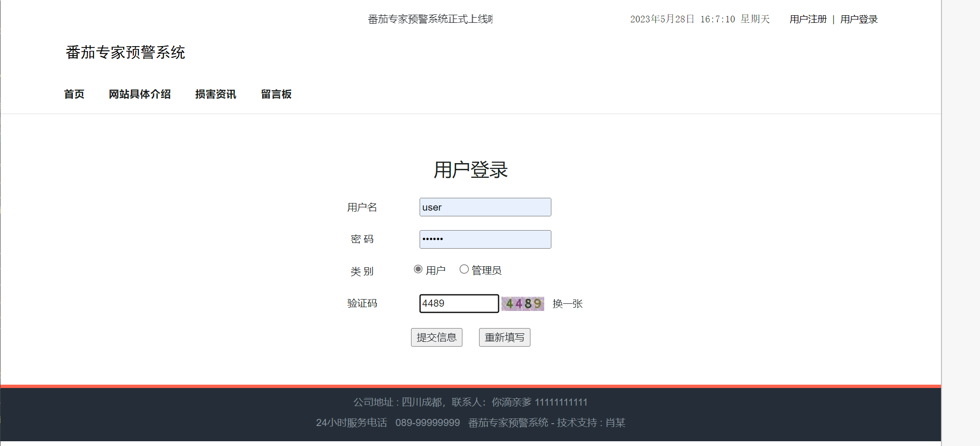Select the 管理员 radio button
The height and width of the screenshot is (446, 980).
pyautogui.click(x=464, y=269)
